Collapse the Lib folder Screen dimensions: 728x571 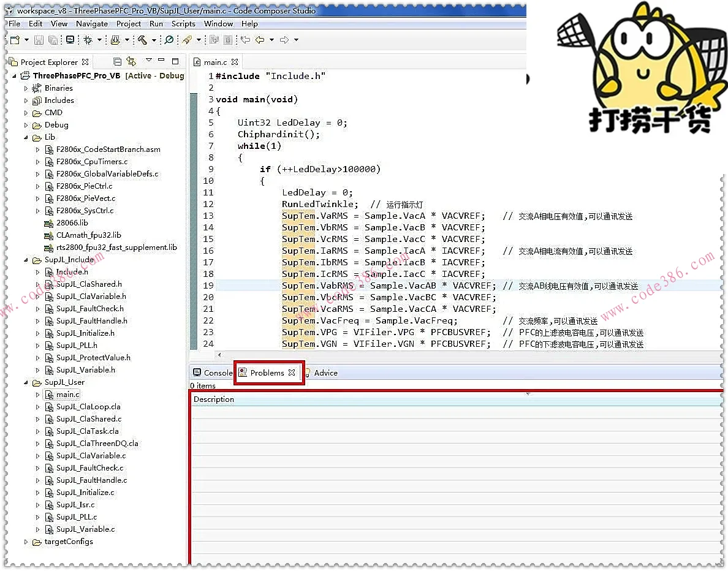(26, 137)
